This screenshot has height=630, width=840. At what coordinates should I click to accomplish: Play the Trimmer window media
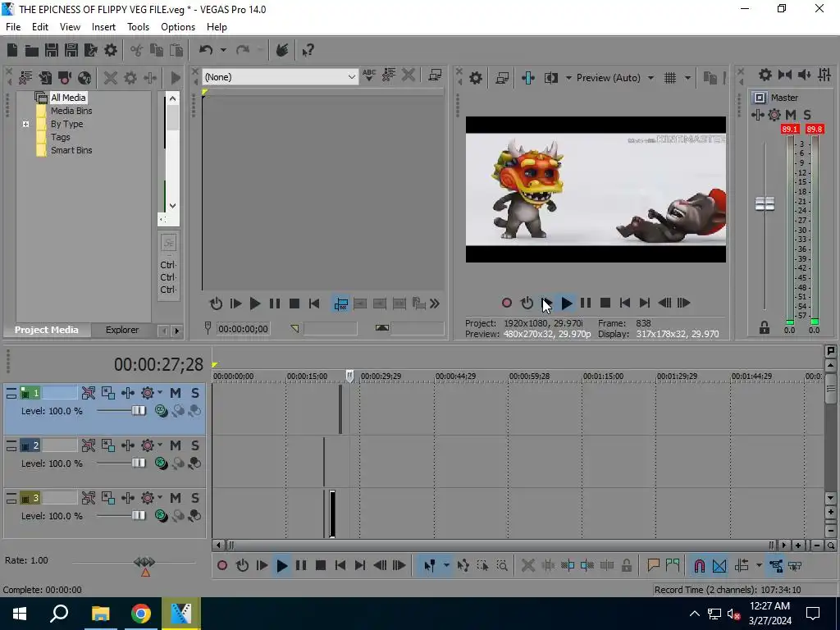(x=255, y=304)
